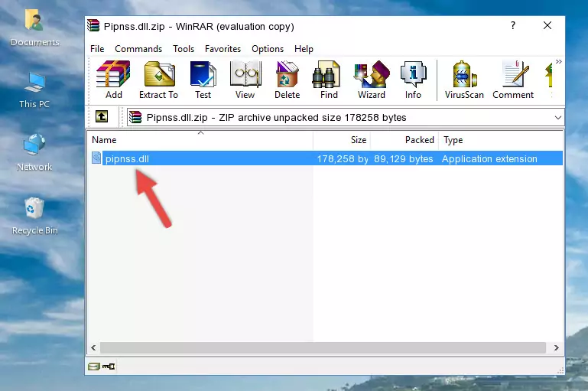Go up one folder level
This screenshot has height=391, width=588.
pos(102,117)
